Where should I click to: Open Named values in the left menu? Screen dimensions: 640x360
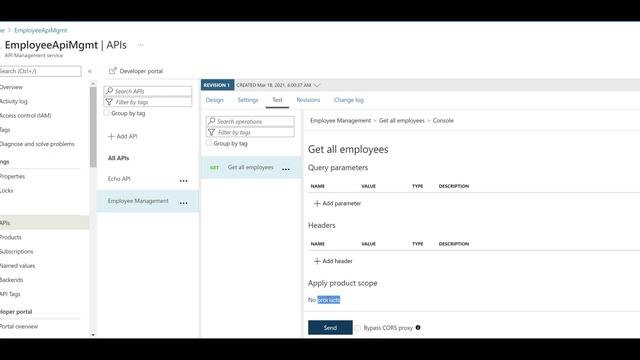click(18, 266)
